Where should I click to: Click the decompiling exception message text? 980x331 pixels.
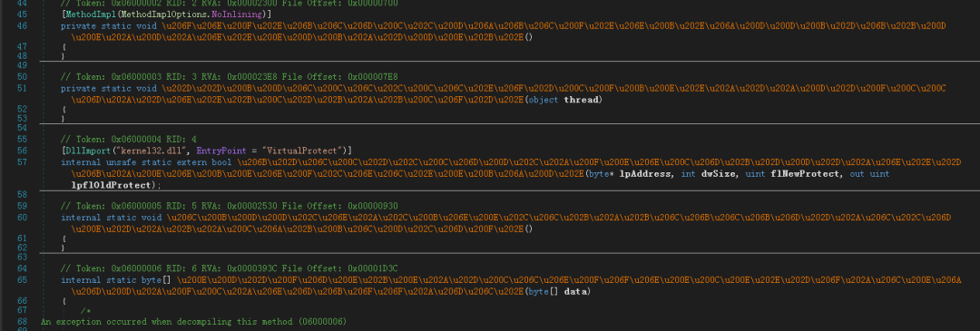click(x=194, y=322)
